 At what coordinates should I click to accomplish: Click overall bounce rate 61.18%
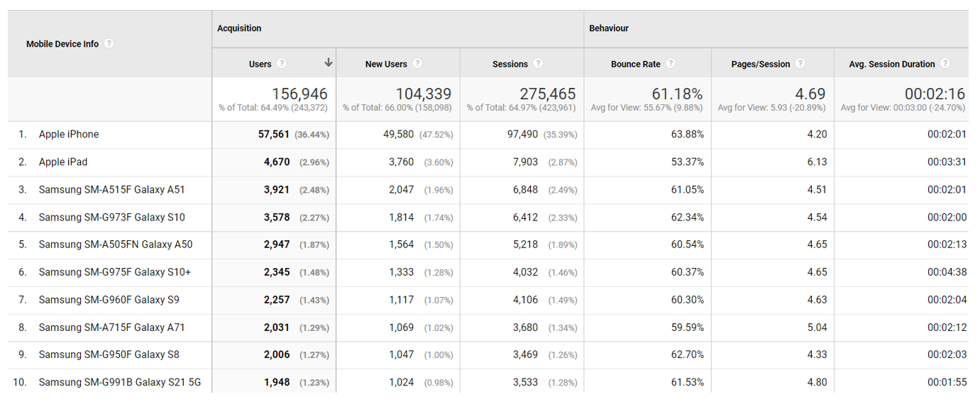[678, 94]
